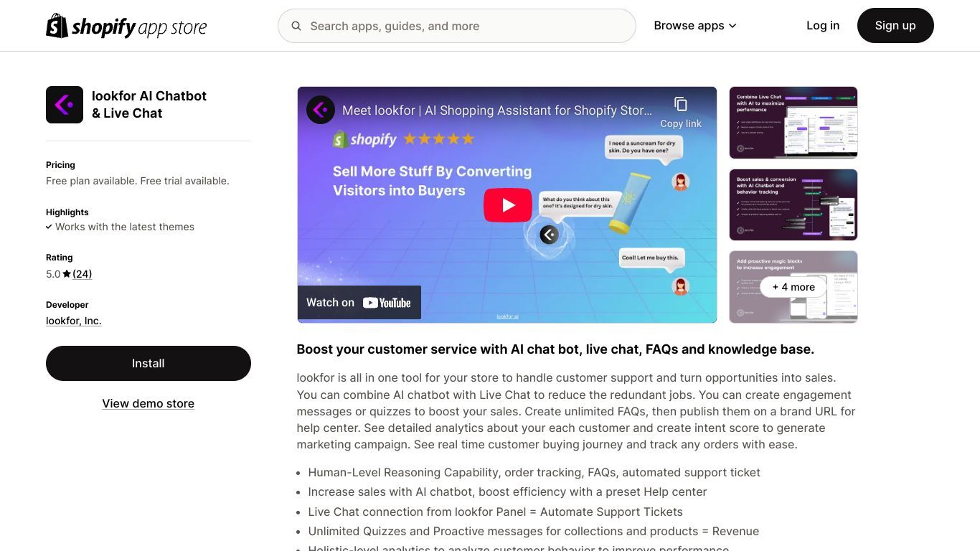This screenshot has height=551, width=980.
Task: Click the Shopify bag logo icon
Action: coord(57,26)
